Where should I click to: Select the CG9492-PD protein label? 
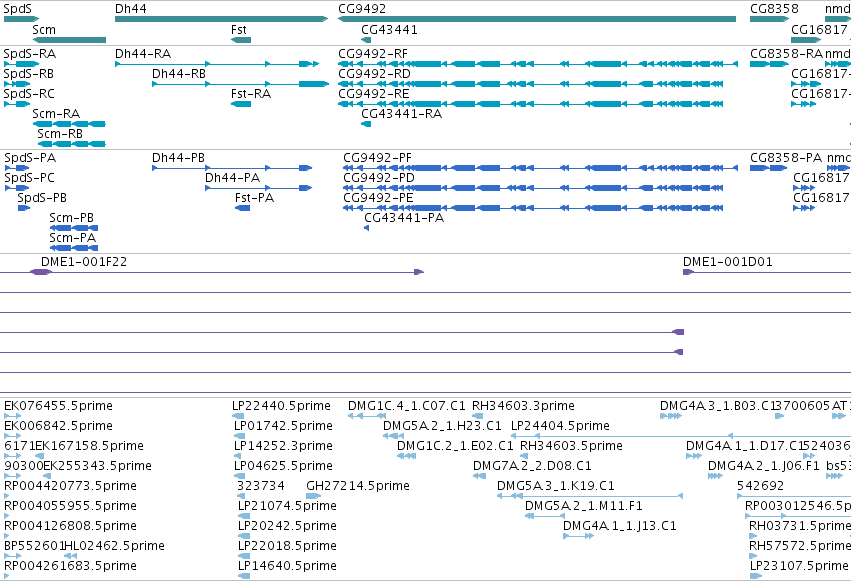pyautogui.click(x=379, y=178)
